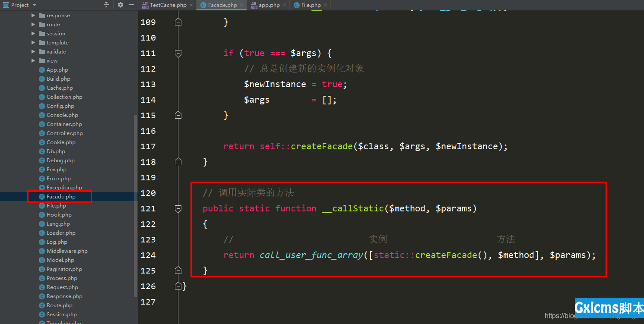Open Config.php file
Image resolution: width=644 pixels, height=324 pixels.
click(60, 106)
